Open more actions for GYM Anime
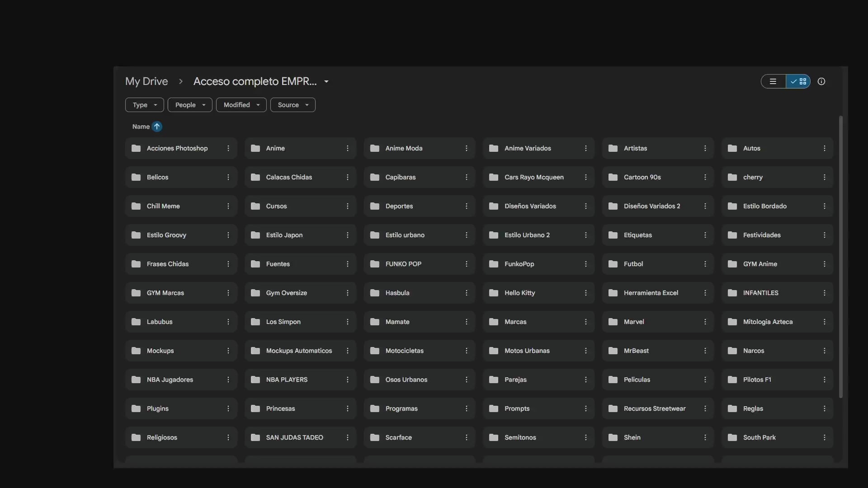Viewport: 868px width, 488px height. [825, 264]
